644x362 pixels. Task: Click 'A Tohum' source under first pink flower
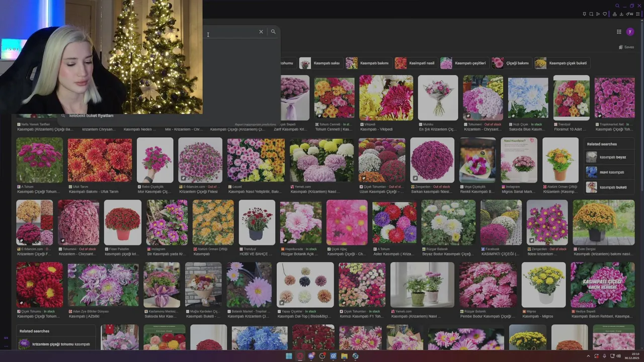[27, 187]
